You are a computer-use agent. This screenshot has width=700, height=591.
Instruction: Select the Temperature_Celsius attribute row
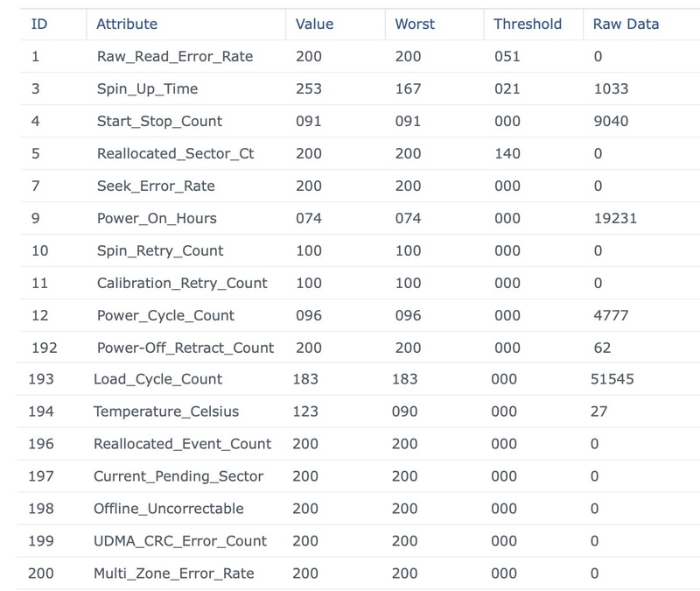pos(359,412)
